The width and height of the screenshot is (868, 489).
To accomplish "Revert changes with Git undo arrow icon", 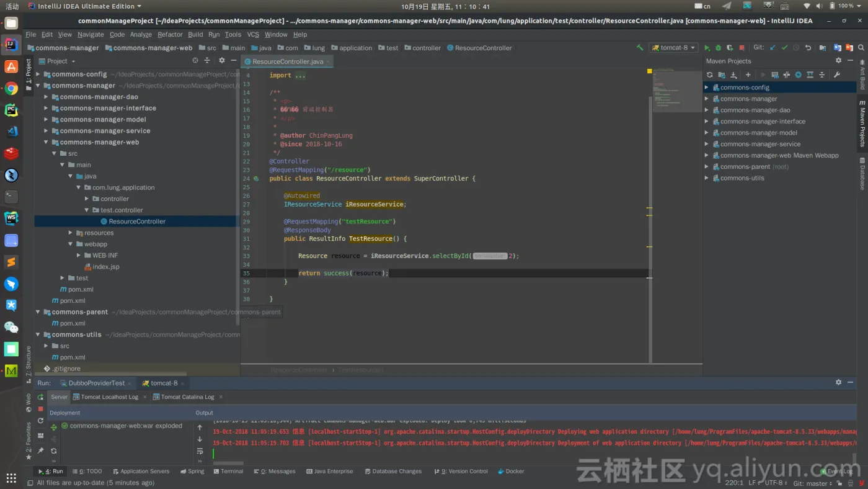I will (x=808, y=48).
